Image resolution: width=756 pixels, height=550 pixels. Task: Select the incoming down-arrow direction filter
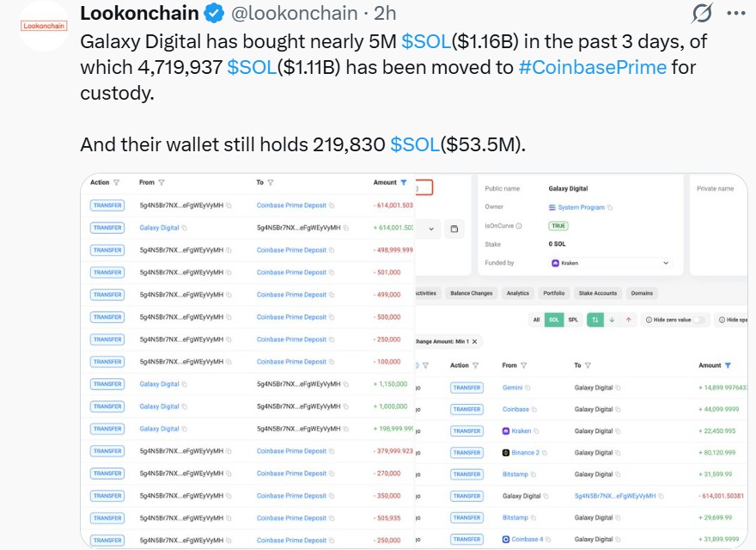[x=612, y=320]
